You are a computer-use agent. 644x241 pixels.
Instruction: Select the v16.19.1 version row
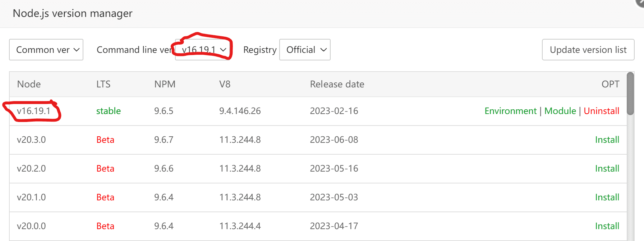33,111
